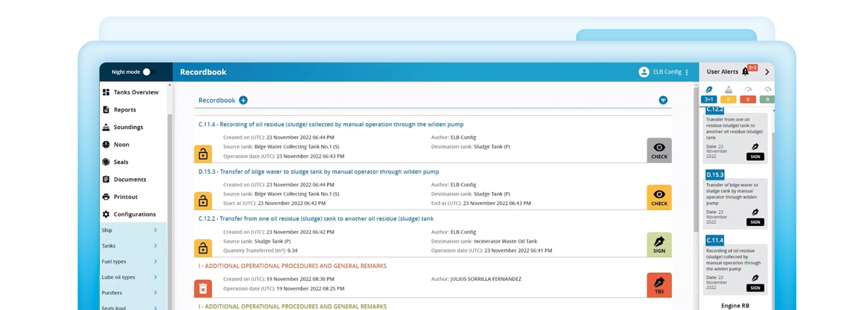Viewport: 868px width, 310px height.
Task: Click the ELB Config user avatar icon
Action: 643,72
